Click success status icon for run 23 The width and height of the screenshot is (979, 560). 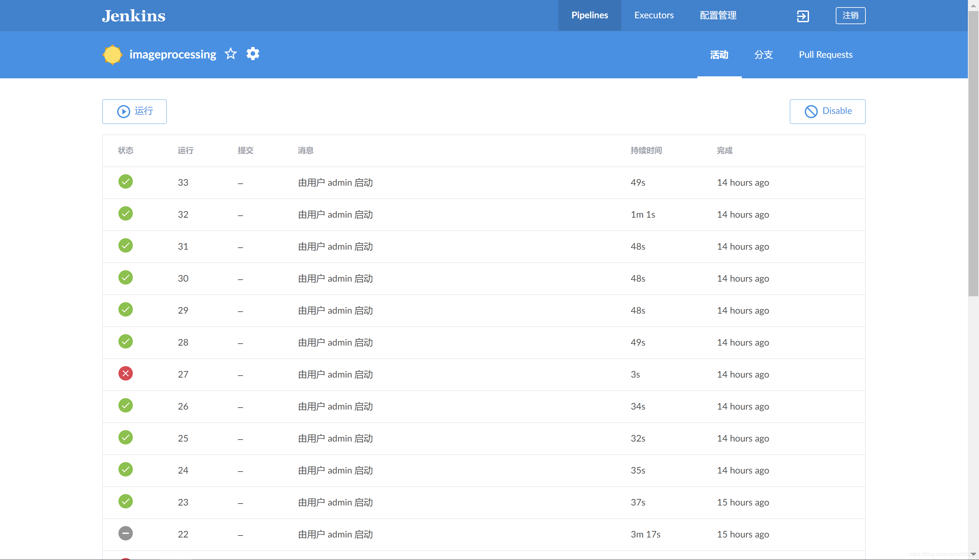click(125, 501)
